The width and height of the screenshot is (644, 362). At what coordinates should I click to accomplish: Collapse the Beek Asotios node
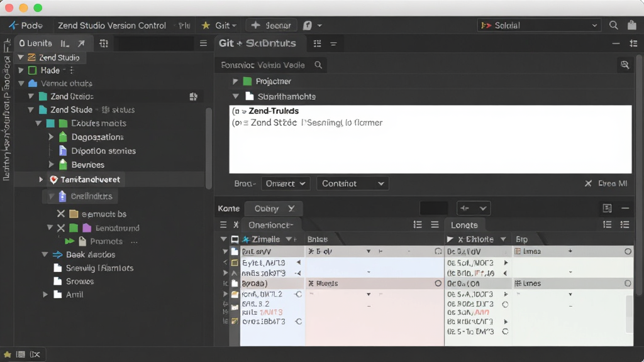pos(45,255)
